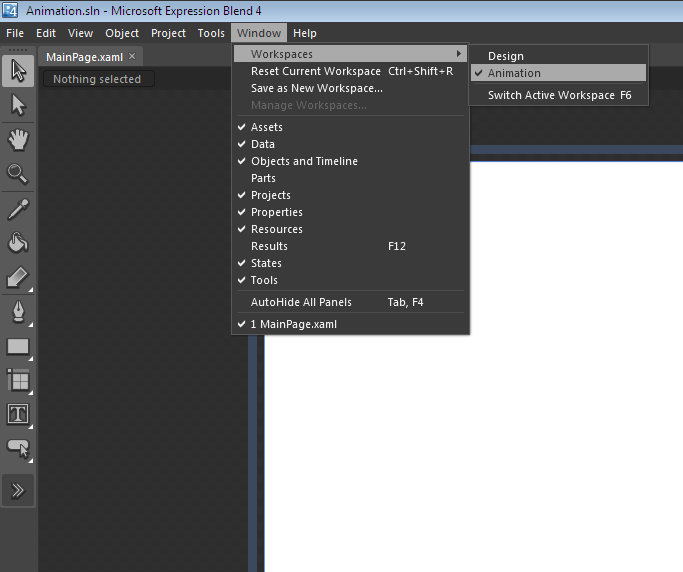Open the View menu
Image resolution: width=683 pixels, height=572 pixels.
[80, 33]
